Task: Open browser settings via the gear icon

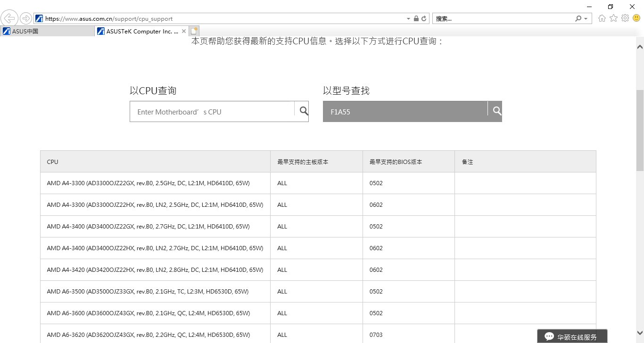Action: point(625,18)
